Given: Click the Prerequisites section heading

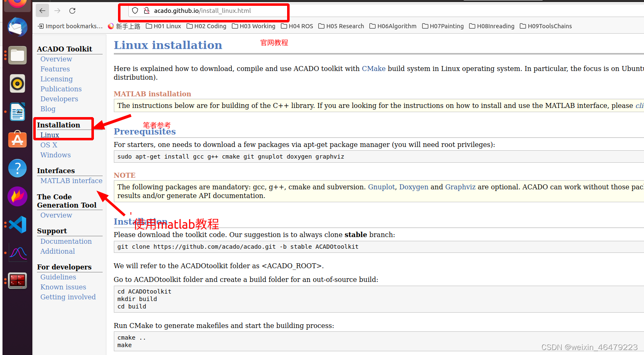Looking at the screenshot, I should click(x=145, y=132).
